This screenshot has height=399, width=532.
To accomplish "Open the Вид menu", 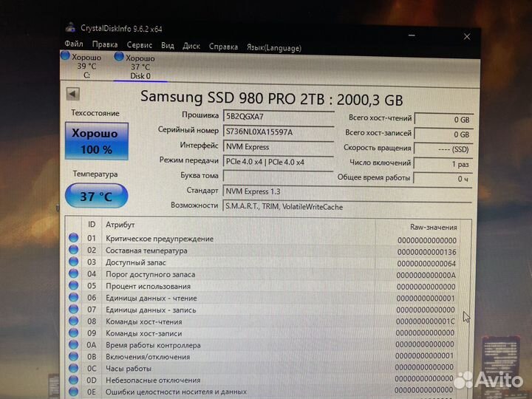I will [168, 46].
